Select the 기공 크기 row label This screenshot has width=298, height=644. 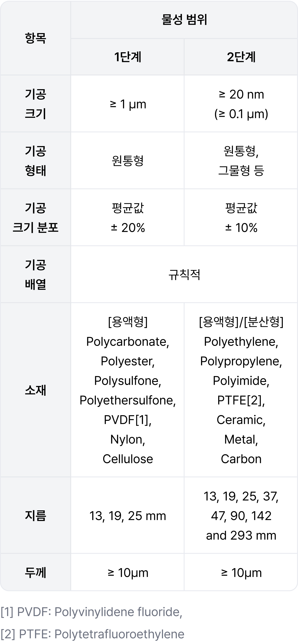[36, 104]
